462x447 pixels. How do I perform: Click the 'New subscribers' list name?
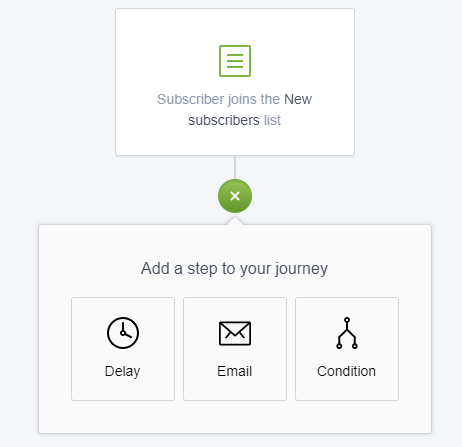tap(250, 110)
